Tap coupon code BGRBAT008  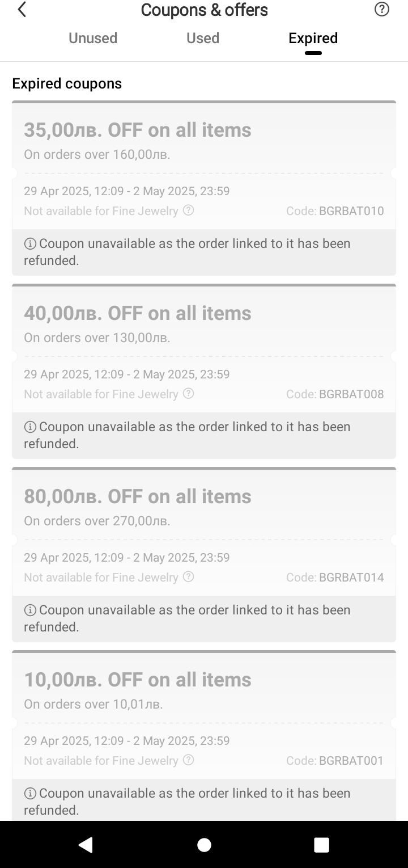tap(351, 394)
